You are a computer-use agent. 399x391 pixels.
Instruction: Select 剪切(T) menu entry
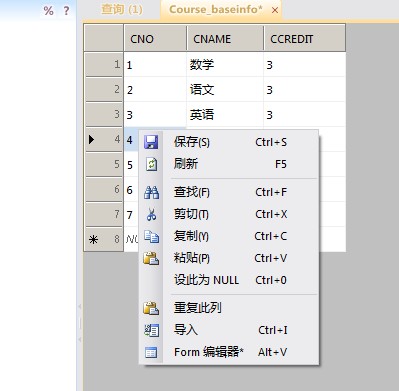229,214
